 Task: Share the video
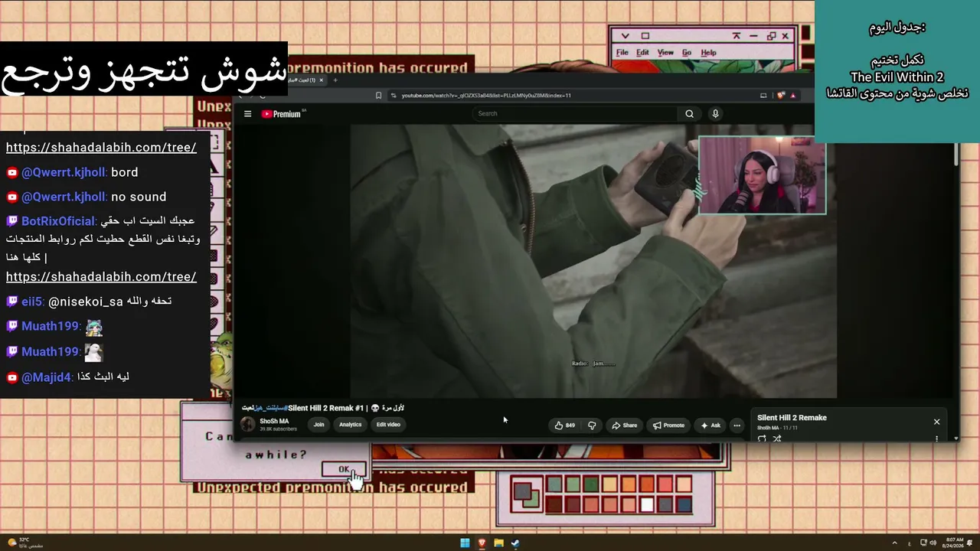624,425
